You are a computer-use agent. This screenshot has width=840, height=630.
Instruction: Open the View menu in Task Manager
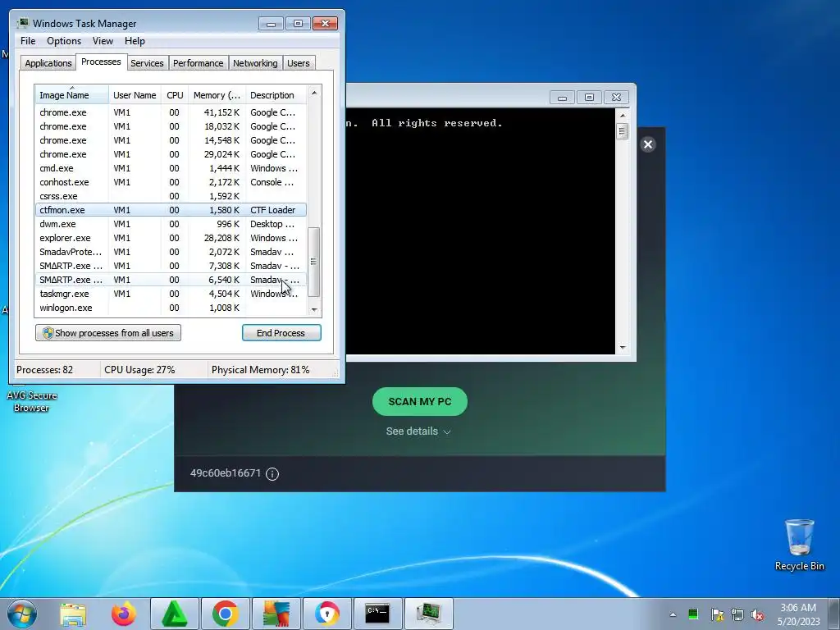tap(103, 41)
